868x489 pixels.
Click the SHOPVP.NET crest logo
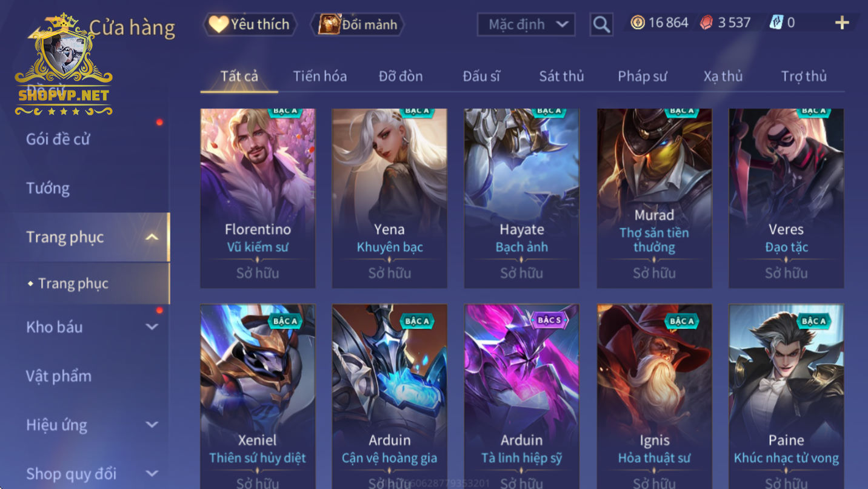click(x=64, y=66)
